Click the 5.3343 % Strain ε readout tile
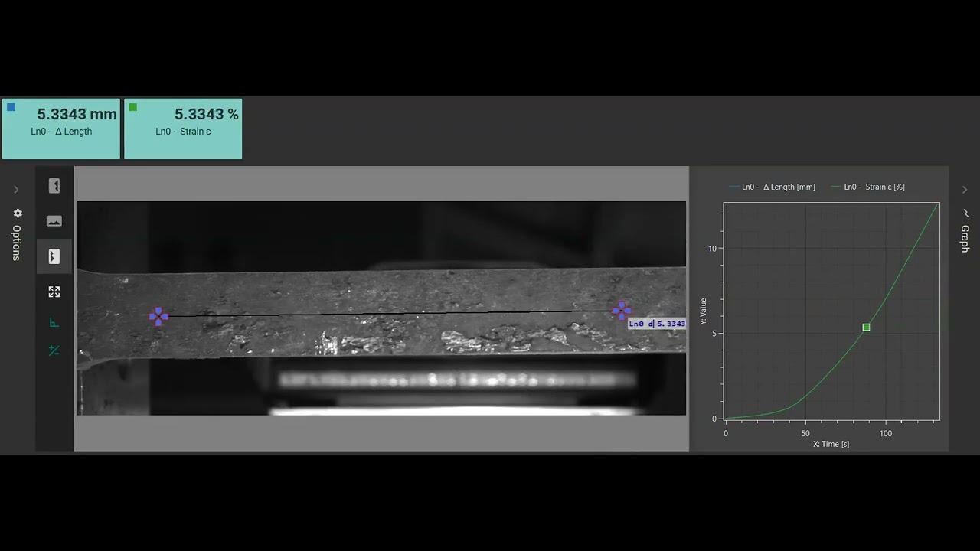Viewport: 980px width, 551px height. pyautogui.click(x=183, y=129)
